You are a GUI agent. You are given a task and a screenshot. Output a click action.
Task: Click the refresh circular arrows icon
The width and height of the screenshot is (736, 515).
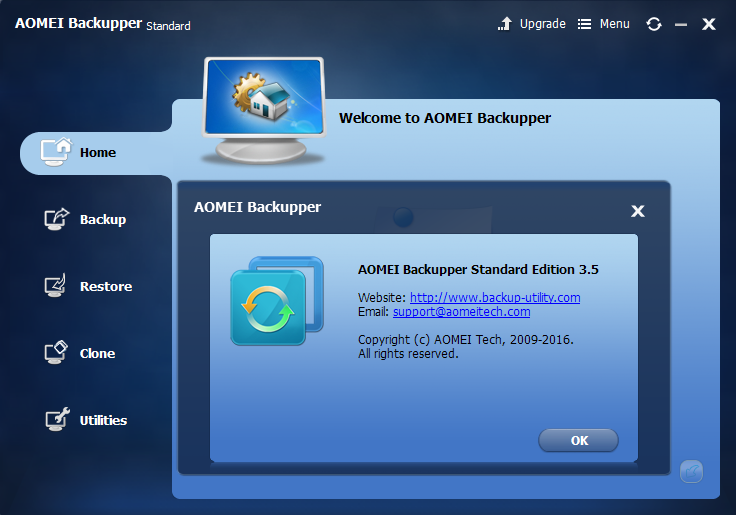click(x=654, y=24)
